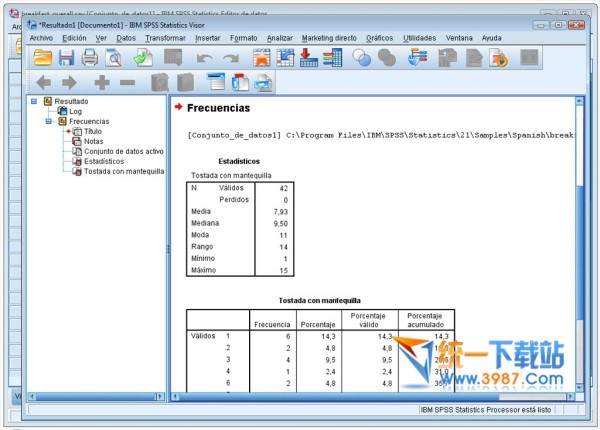Select Tostada con mantequilla tree item

point(124,171)
